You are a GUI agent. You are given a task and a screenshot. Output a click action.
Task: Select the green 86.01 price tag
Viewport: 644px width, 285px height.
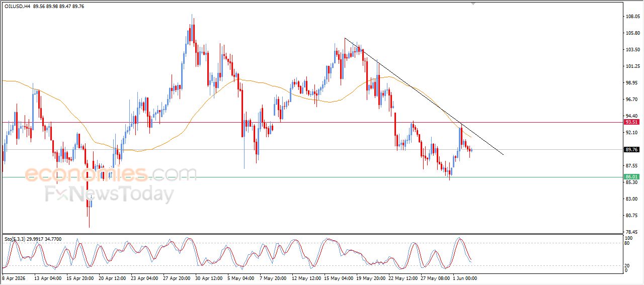tap(631, 176)
